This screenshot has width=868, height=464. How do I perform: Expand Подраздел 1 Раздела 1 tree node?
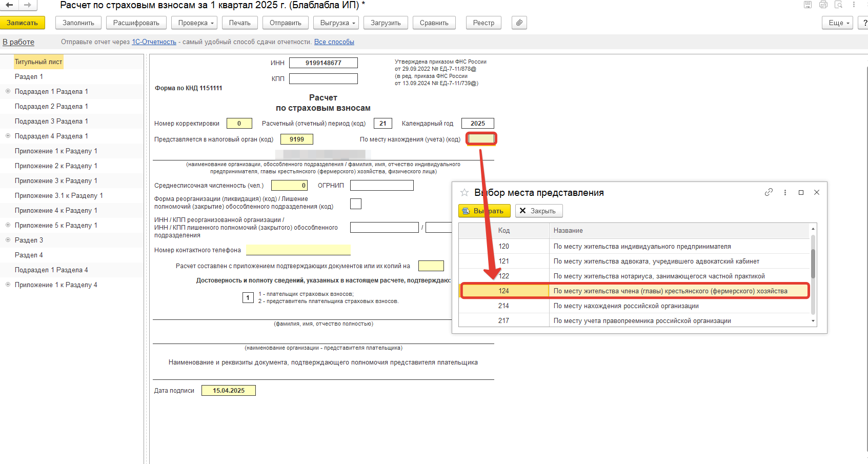coord(8,91)
